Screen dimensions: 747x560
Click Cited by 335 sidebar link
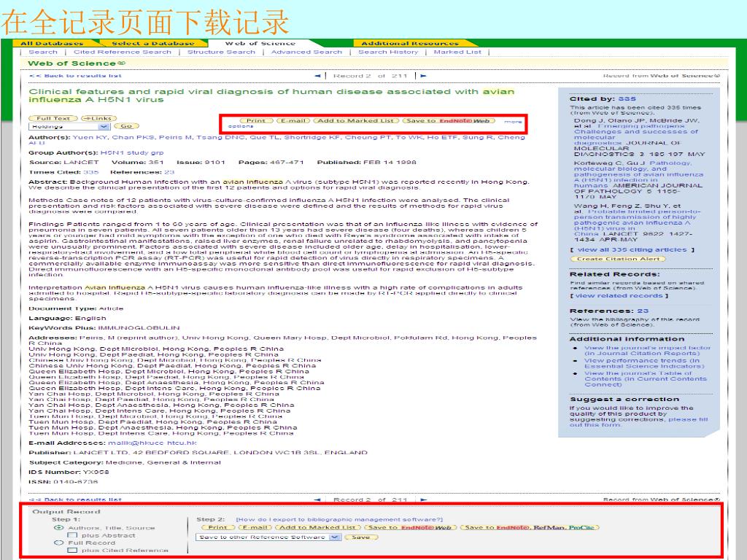pos(627,99)
